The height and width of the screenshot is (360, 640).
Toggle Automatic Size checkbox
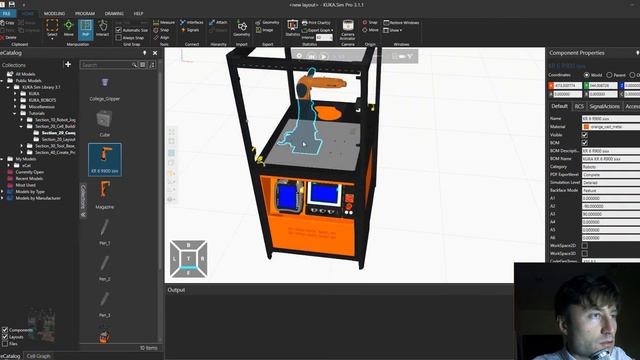point(118,30)
